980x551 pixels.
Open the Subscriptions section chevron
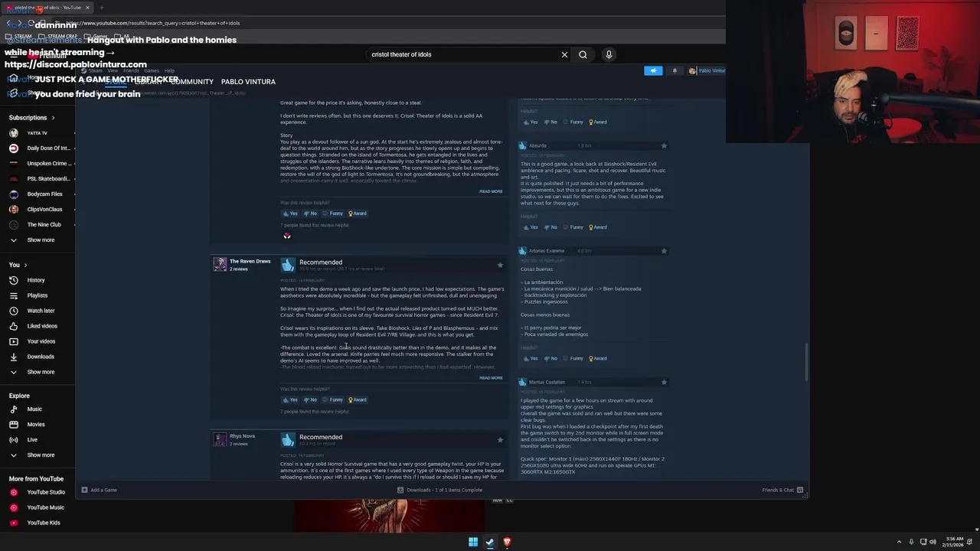click(x=53, y=118)
